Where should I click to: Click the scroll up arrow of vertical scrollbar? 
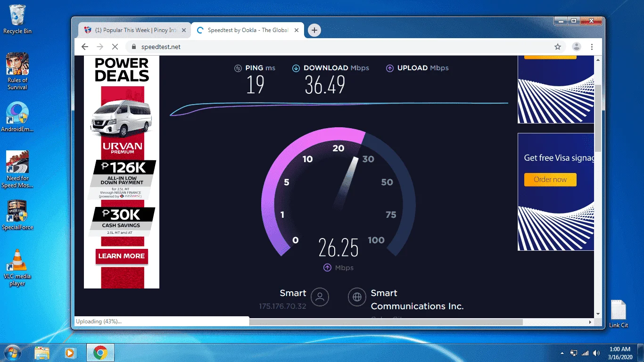[598, 59]
